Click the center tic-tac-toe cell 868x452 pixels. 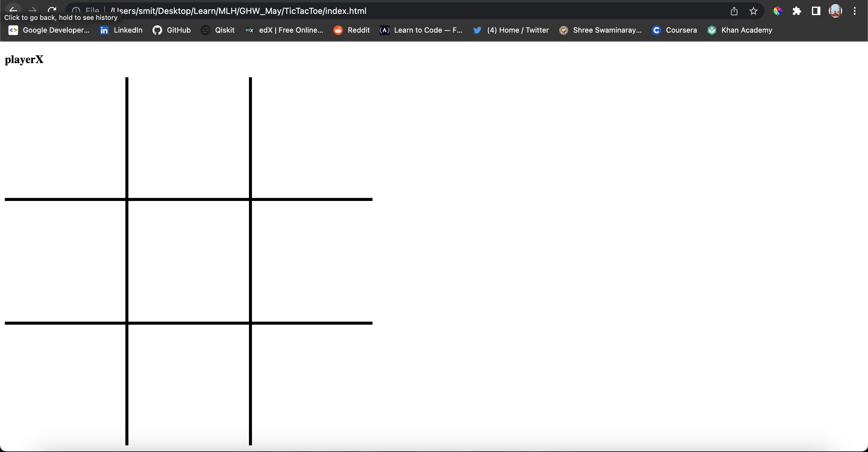click(188, 261)
